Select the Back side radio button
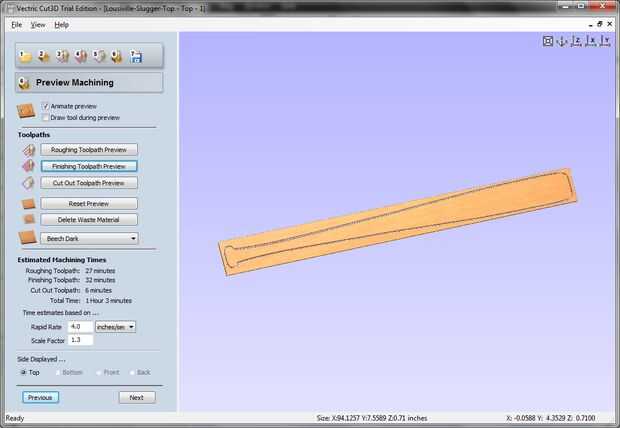 click(132, 372)
